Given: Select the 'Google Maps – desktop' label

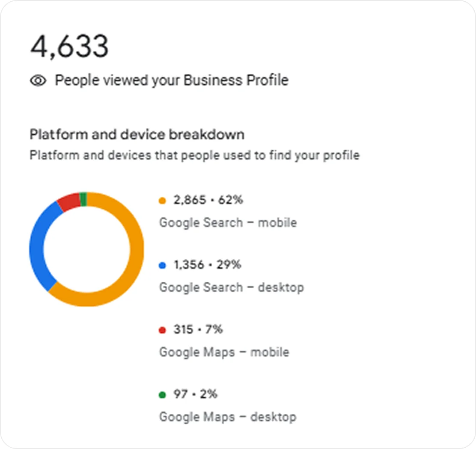Looking at the screenshot, I should (x=227, y=417).
